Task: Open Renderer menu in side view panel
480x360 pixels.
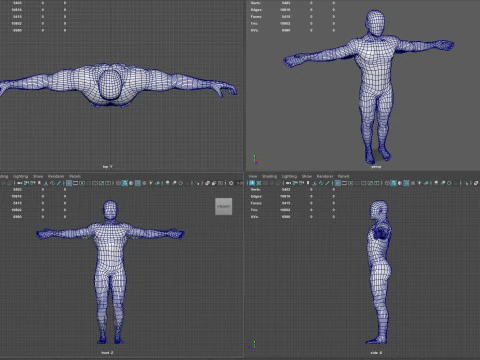Action: point(325,176)
